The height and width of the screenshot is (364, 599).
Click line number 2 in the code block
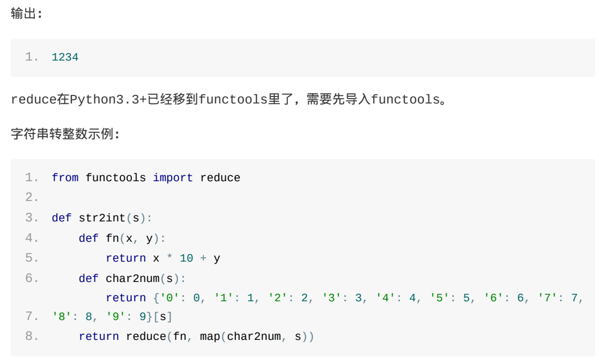coord(32,197)
